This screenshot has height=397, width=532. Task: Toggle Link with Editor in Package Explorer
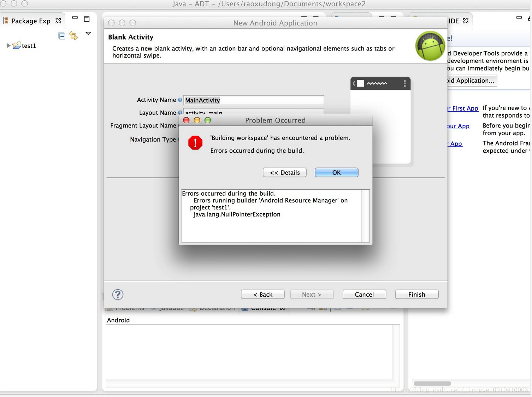point(73,36)
